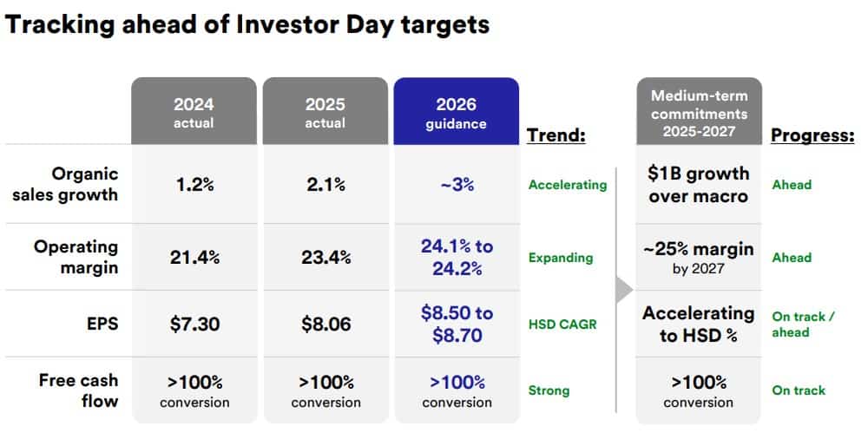Click the EPS row label
The image size is (868, 446).
tap(102, 324)
